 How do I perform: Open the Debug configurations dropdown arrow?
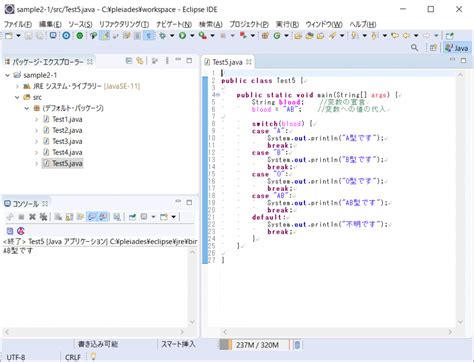172,35
